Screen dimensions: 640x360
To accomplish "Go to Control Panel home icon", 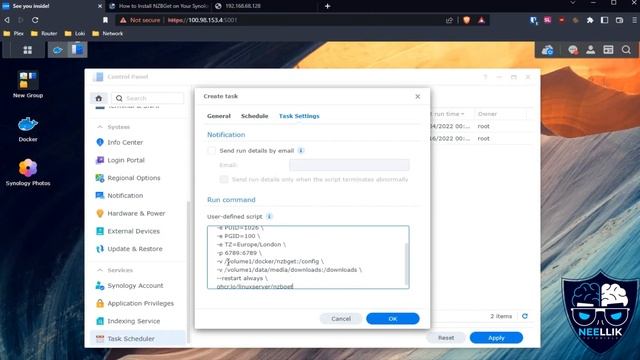I will coord(99,98).
